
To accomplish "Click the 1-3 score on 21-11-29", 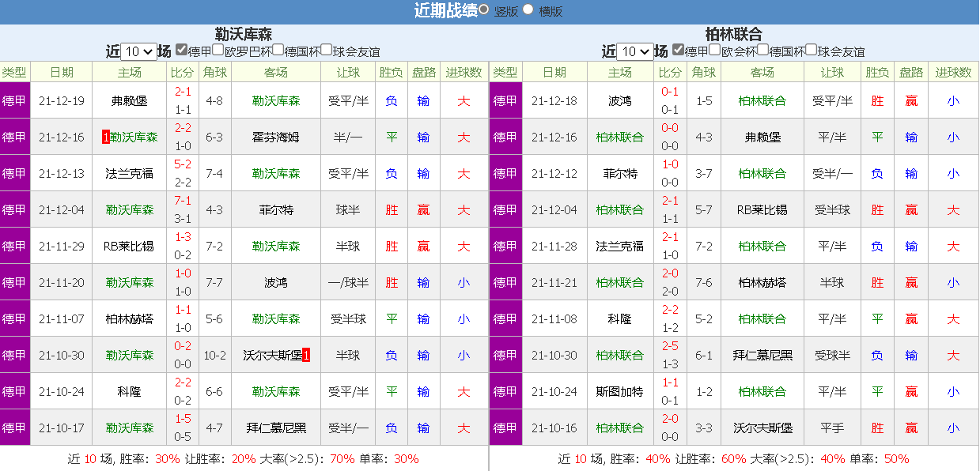I will [x=183, y=237].
